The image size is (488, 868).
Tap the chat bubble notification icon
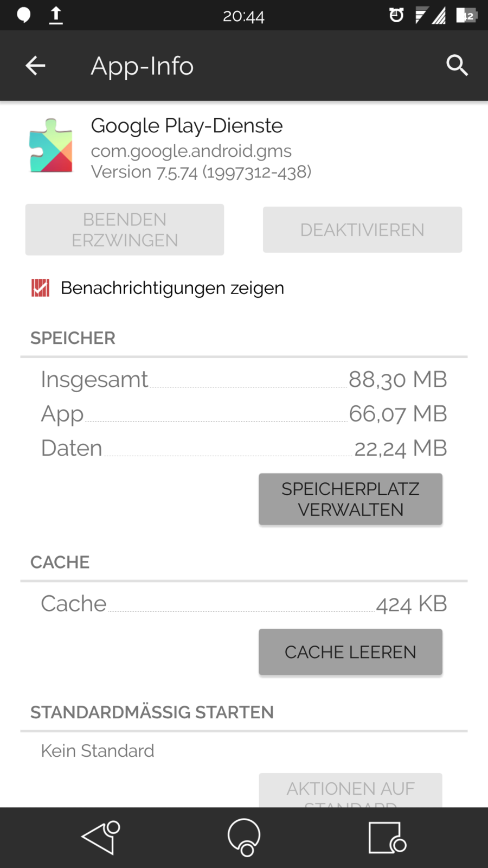click(x=24, y=15)
